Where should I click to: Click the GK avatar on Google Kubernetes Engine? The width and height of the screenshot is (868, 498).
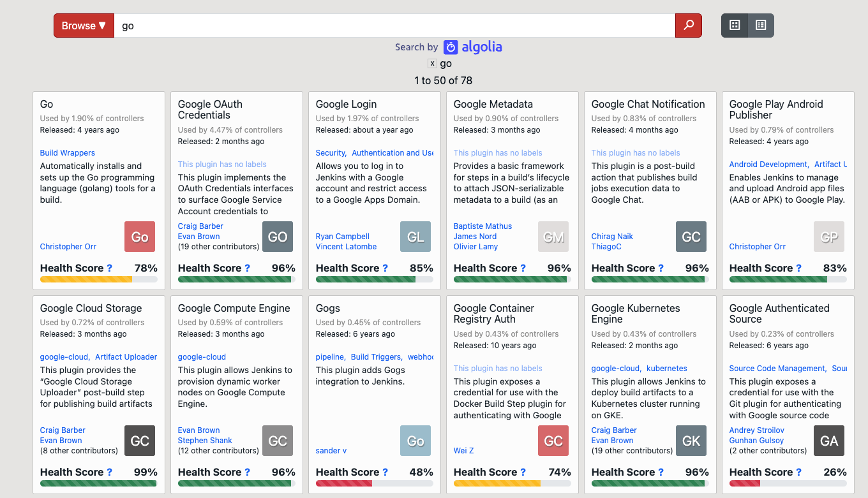pyautogui.click(x=691, y=441)
